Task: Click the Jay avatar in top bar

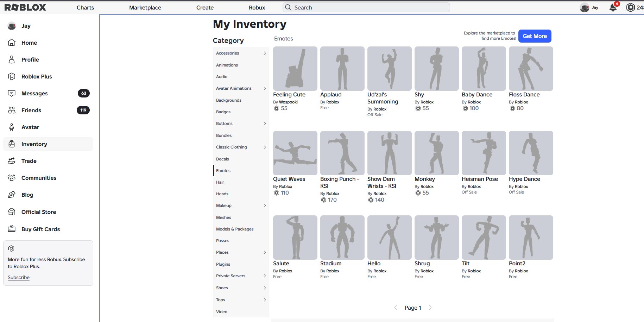Action: pos(585,7)
